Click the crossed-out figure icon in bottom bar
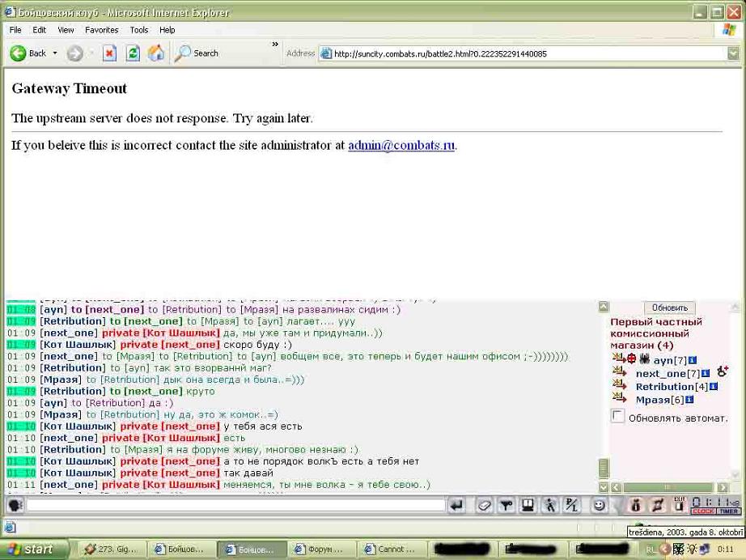 coord(658,505)
